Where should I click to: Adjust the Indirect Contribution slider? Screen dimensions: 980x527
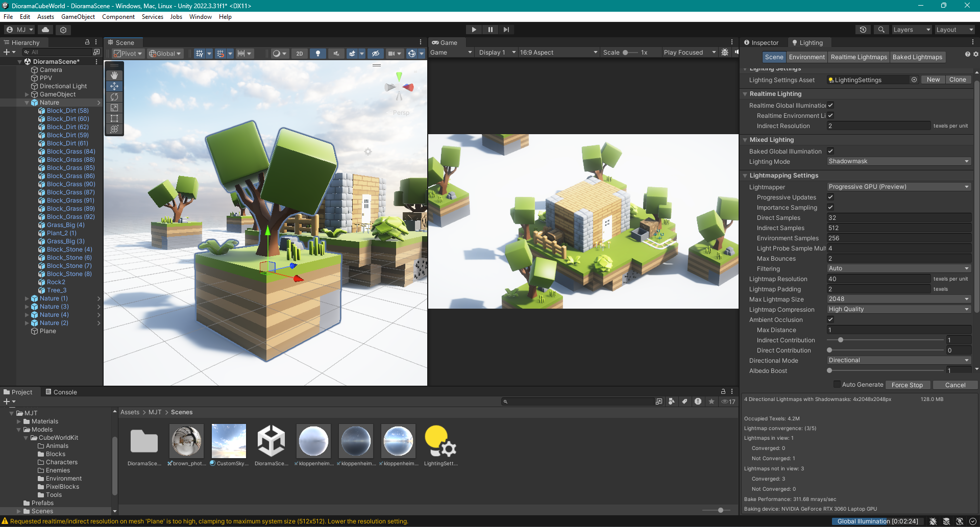(x=840, y=340)
